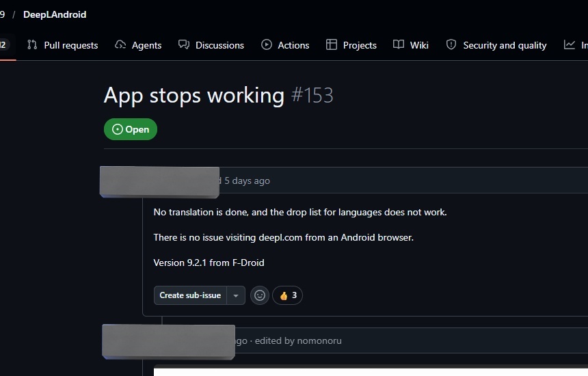Image resolution: width=588 pixels, height=376 pixels.
Task: Open the Pull requests tab
Action: tap(63, 45)
